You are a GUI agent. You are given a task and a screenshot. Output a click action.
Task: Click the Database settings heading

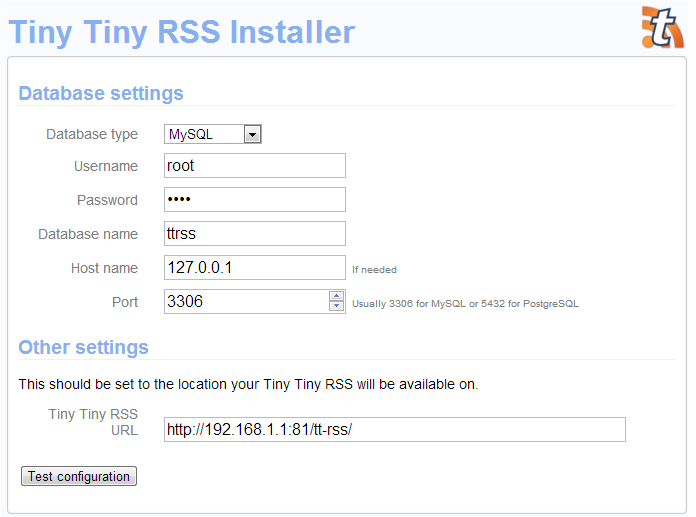pos(101,93)
